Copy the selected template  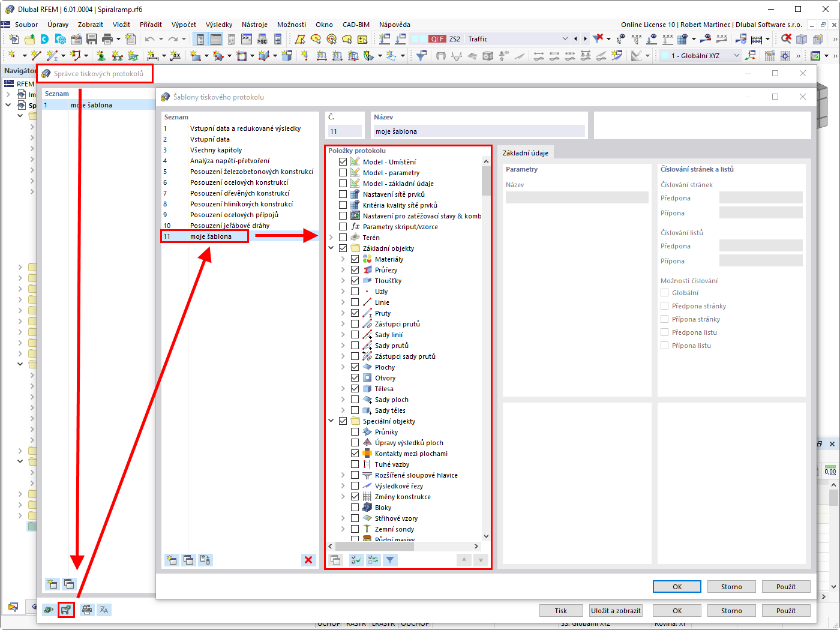(x=188, y=560)
